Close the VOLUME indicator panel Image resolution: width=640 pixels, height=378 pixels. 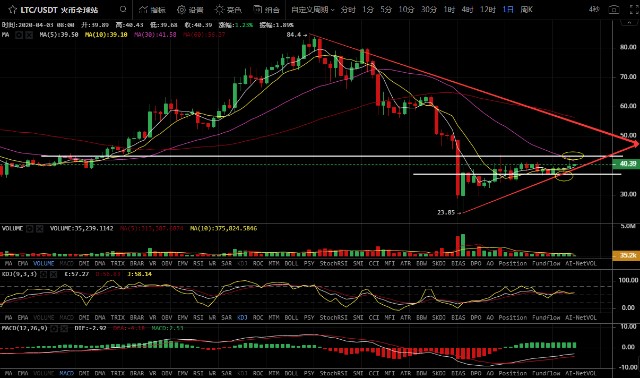[x=39, y=229]
